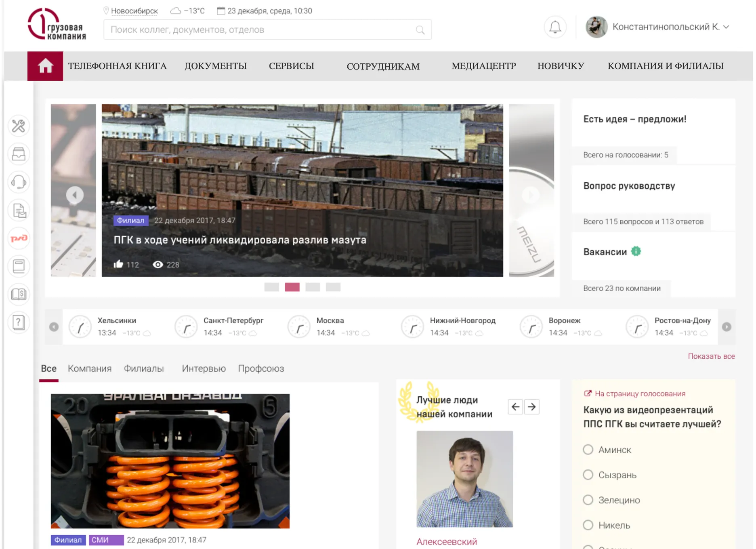This screenshot has height=549, width=756.
Task: Click the Moscow clock icon
Action: 299,327
